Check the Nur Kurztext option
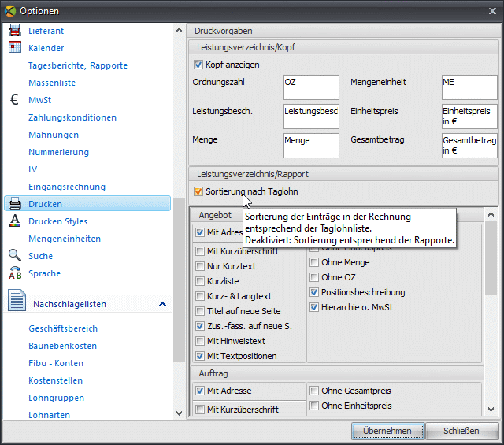This screenshot has height=445, width=504. coord(200,266)
